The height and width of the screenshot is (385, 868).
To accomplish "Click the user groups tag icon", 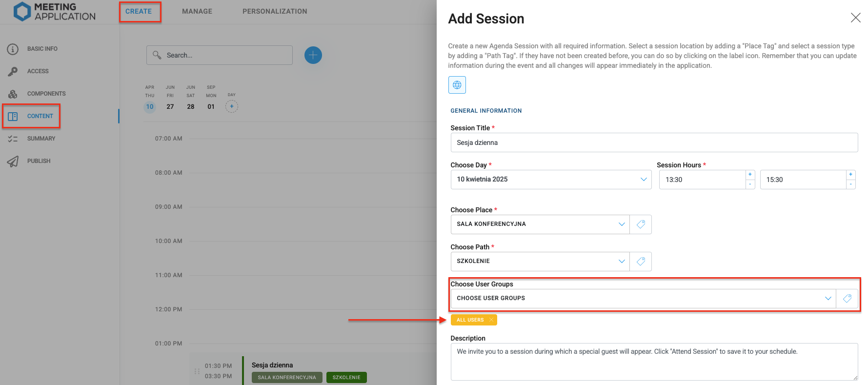I will pyautogui.click(x=847, y=299).
